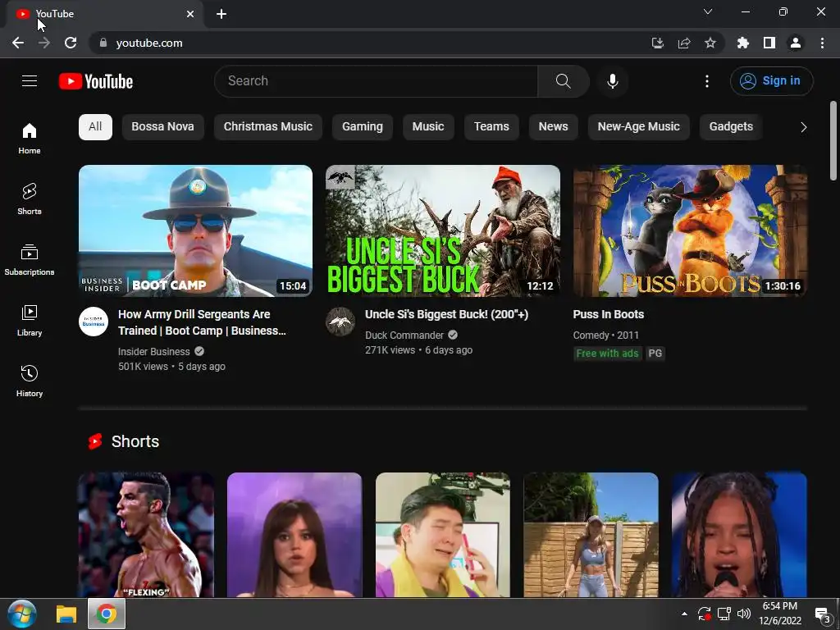Select Christmas Music chip

[268, 127]
